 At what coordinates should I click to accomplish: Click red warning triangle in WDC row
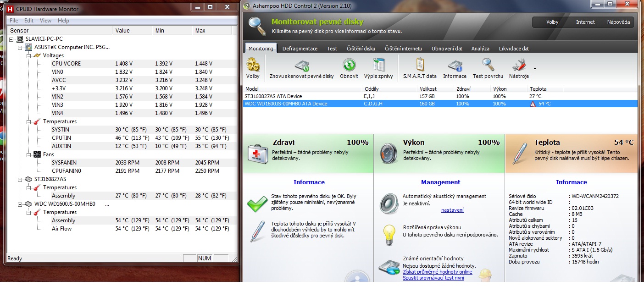(x=533, y=104)
